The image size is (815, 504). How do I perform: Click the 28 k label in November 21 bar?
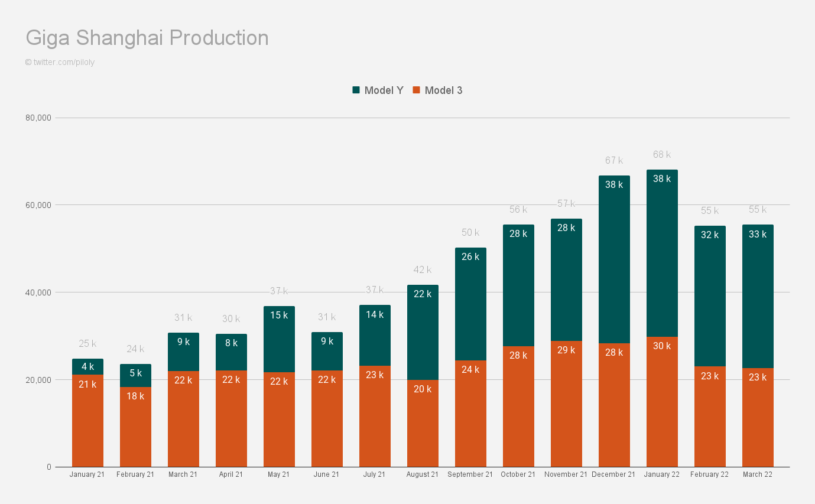tap(566, 228)
